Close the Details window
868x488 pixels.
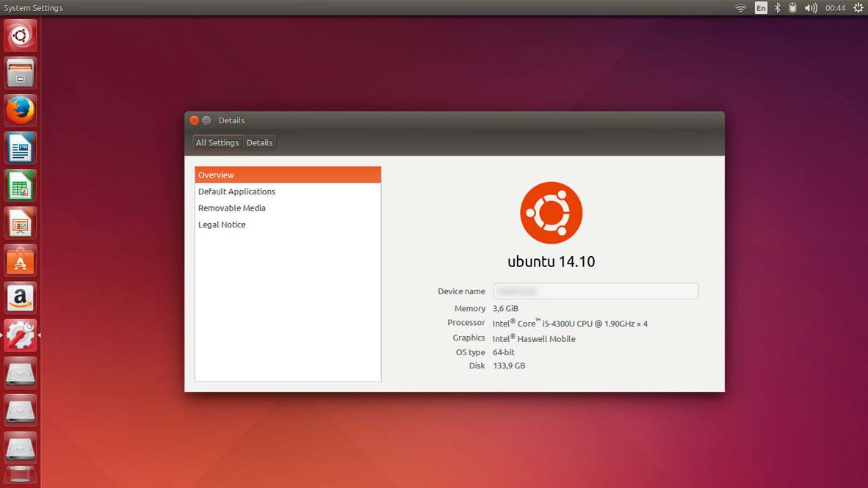[195, 120]
